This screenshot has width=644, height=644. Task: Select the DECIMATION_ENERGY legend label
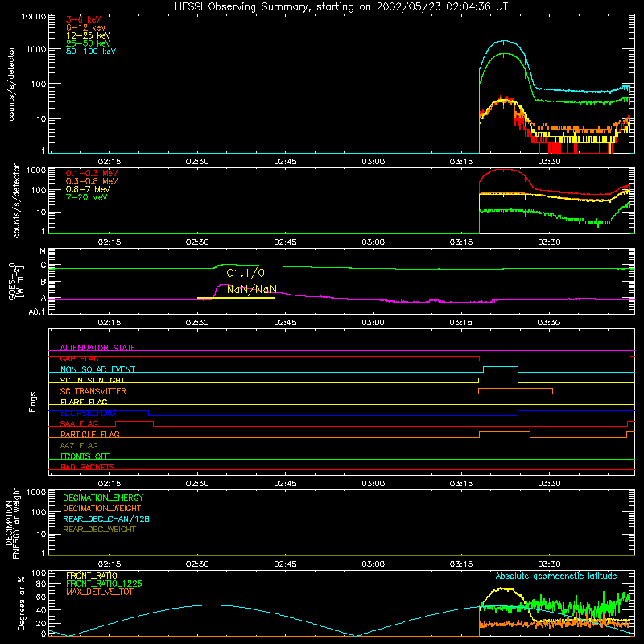pyautogui.click(x=103, y=497)
